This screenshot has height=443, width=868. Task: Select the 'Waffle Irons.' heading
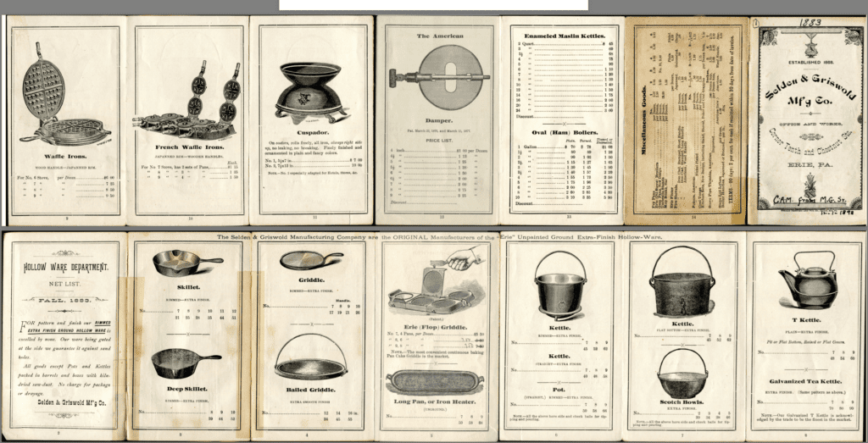point(64,157)
